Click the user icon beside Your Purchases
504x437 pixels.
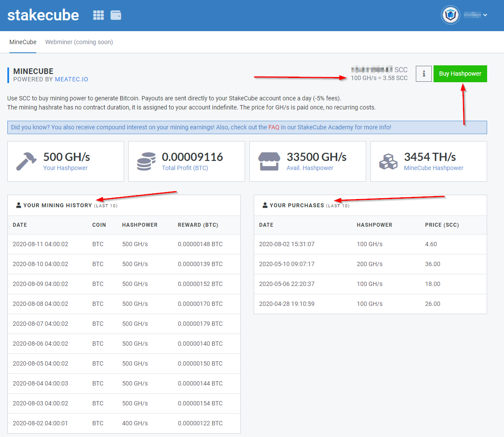[265, 206]
